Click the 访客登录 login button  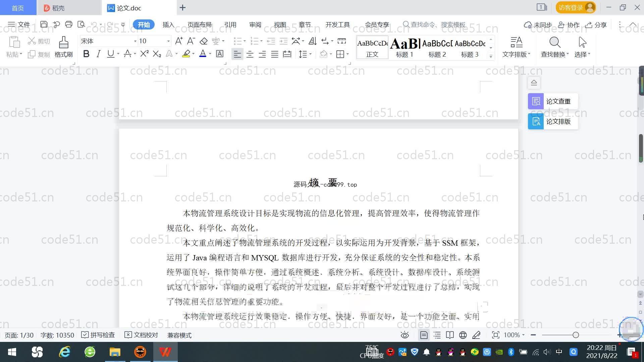576,7
